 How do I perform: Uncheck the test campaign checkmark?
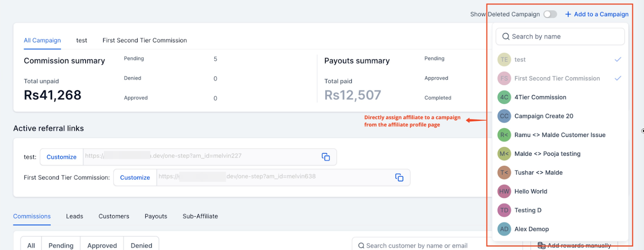(618, 60)
